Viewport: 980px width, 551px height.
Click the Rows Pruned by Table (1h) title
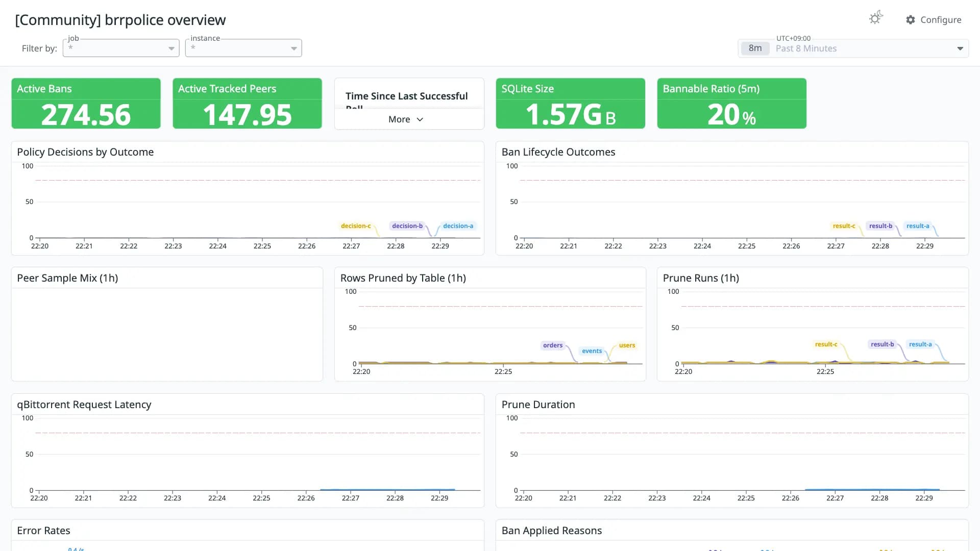point(403,278)
